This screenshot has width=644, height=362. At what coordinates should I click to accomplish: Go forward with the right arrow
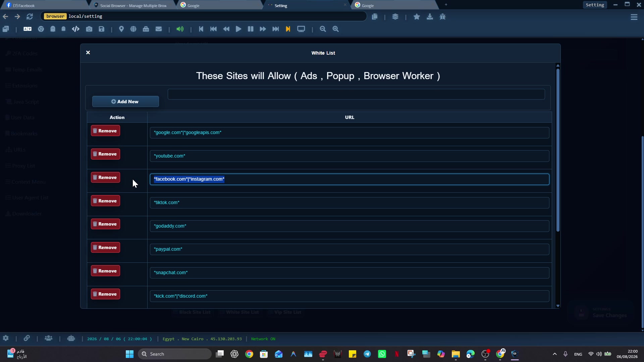click(x=17, y=16)
